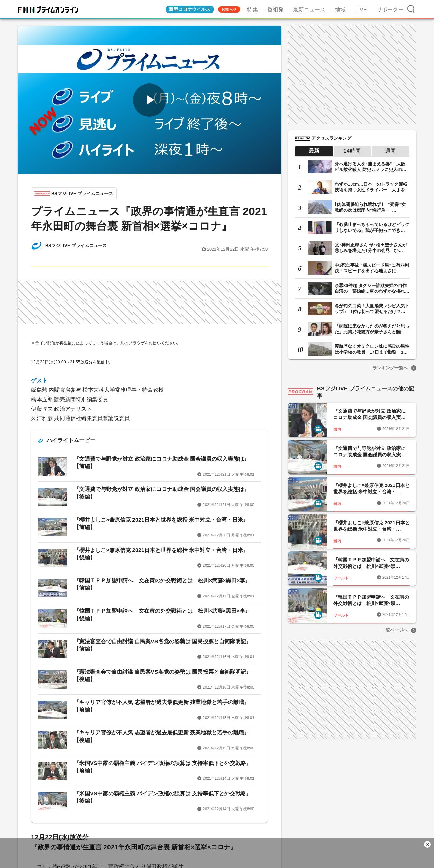434x868 pixels.
Task: Open 米国VS中露 後編 highlight thumbnail
Action: tap(52, 801)
